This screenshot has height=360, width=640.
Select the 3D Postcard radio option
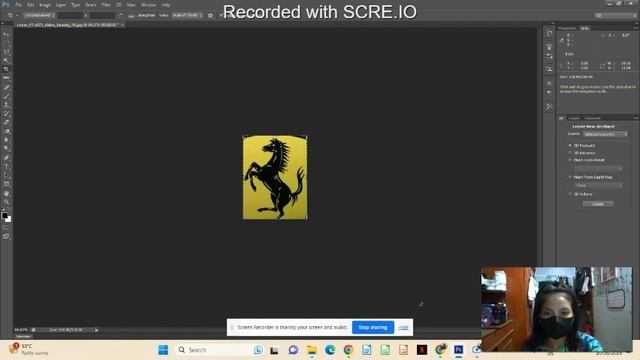pyautogui.click(x=570, y=145)
